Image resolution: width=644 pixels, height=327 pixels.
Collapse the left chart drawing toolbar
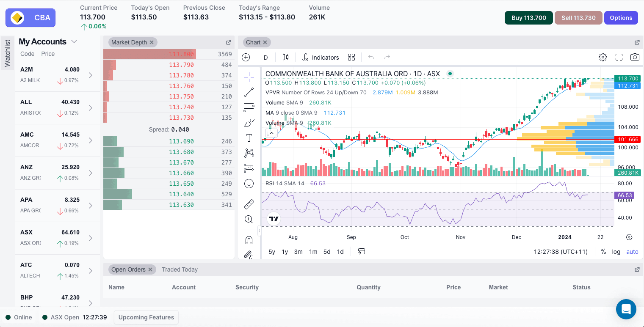[x=259, y=231]
